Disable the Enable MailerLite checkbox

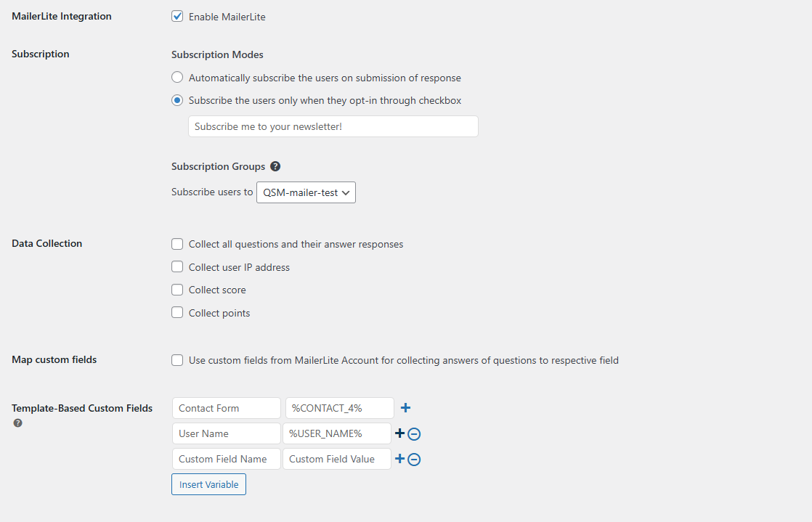[x=177, y=16]
